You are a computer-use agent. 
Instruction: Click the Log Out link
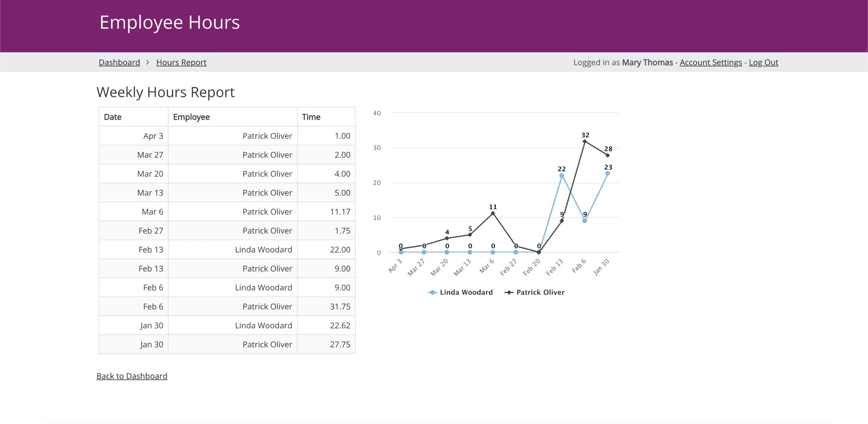pyautogui.click(x=763, y=62)
